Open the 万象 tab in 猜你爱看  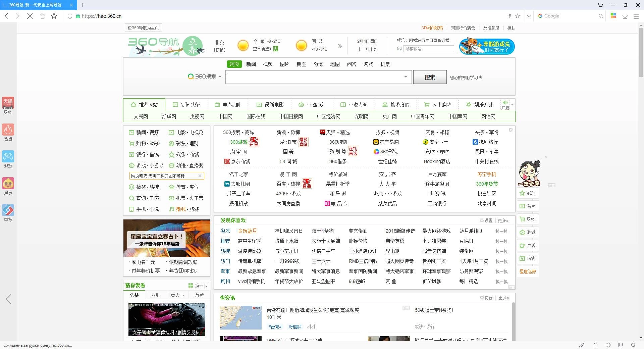(x=199, y=295)
